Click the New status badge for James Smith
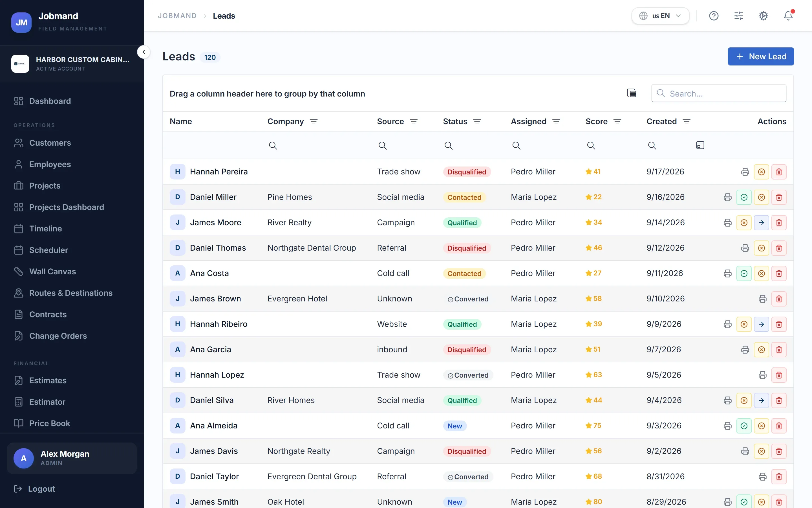This screenshot has width=812, height=508. (x=455, y=502)
